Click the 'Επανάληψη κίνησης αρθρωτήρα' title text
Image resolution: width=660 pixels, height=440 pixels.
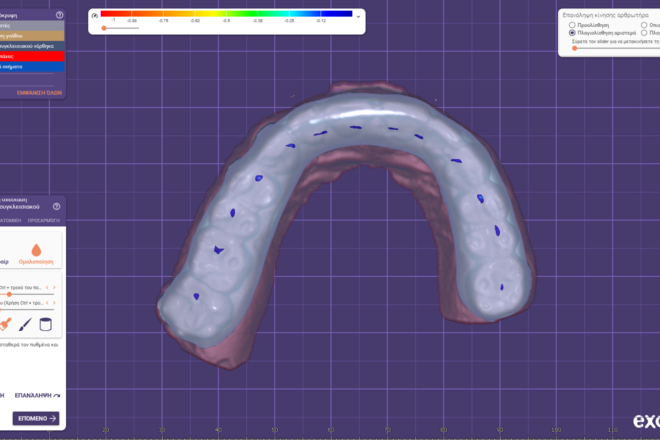(605, 15)
